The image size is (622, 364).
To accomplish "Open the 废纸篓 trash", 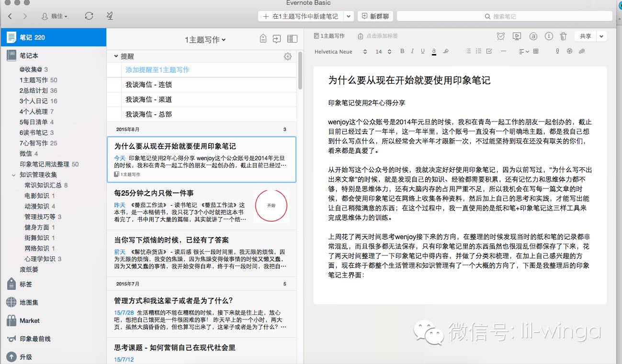I will pyautogui.click(x=29, y=269).
